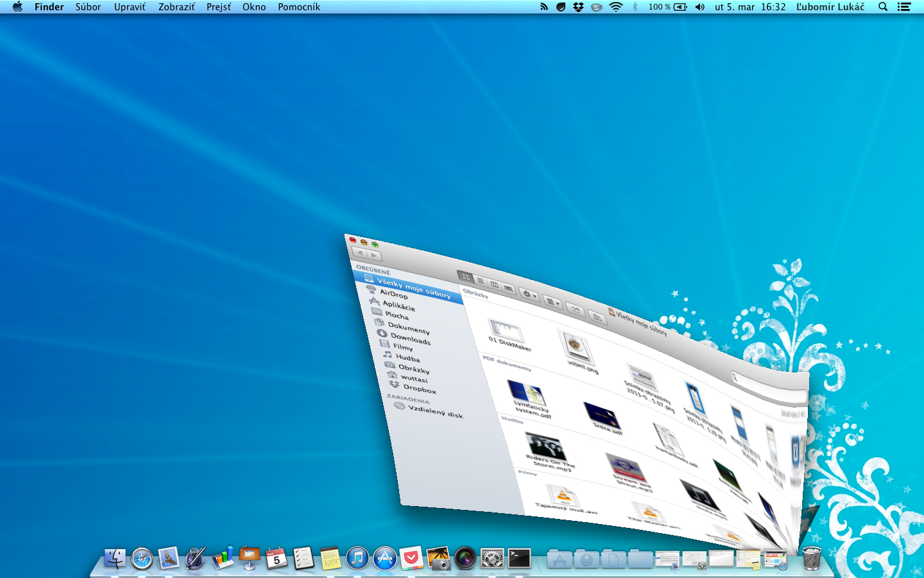Screen dimensions: 924x578
Task: Open Notification Center list icon
Action: (x=904, y=7)
